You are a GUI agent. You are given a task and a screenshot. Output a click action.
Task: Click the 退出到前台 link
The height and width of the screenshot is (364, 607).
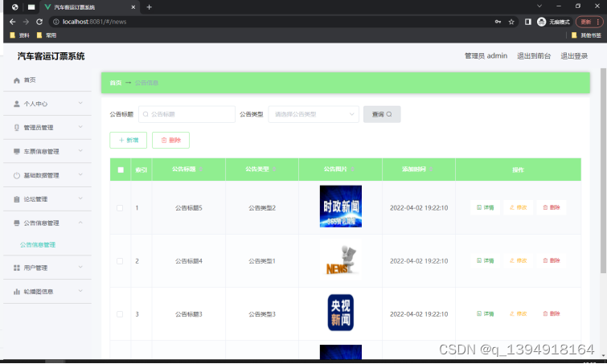pos(534,56)
